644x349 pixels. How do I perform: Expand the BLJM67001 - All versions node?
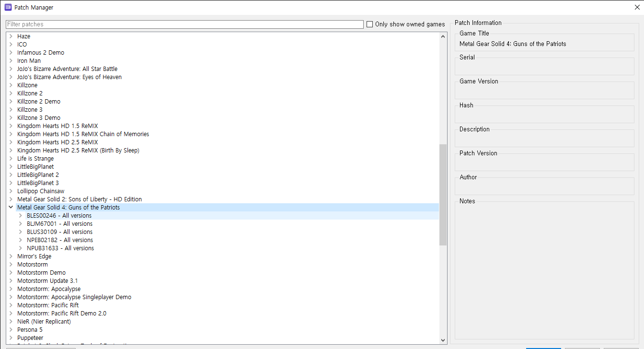20,224
